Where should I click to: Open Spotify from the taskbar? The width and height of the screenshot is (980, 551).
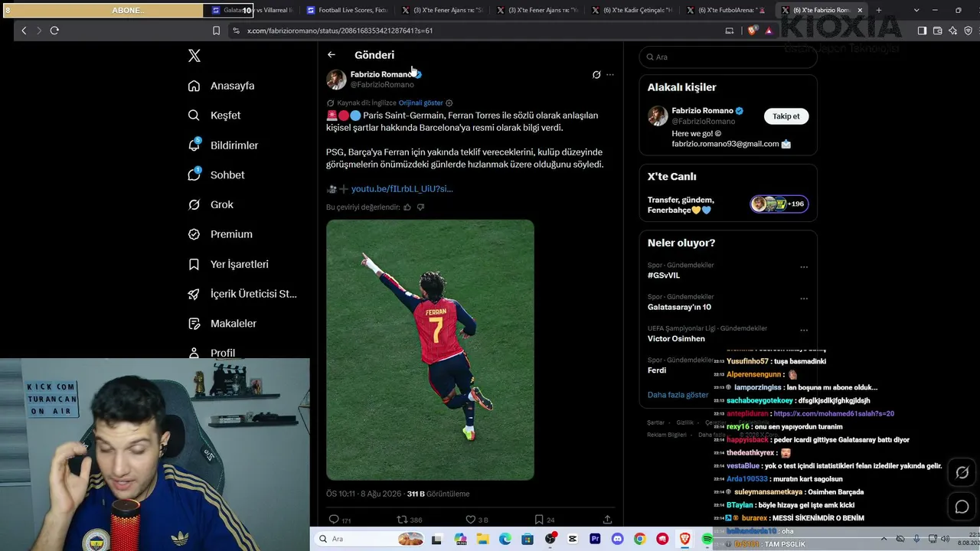tap(707, 540)
